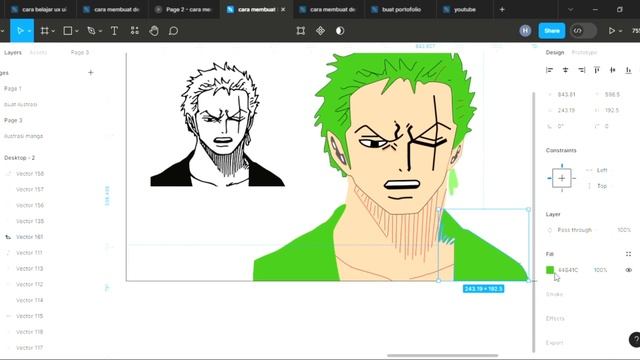Image resolution: width=640 pixels, height=360 pixels.
Task: Open a new browser tab with plus
Action: 502,9
